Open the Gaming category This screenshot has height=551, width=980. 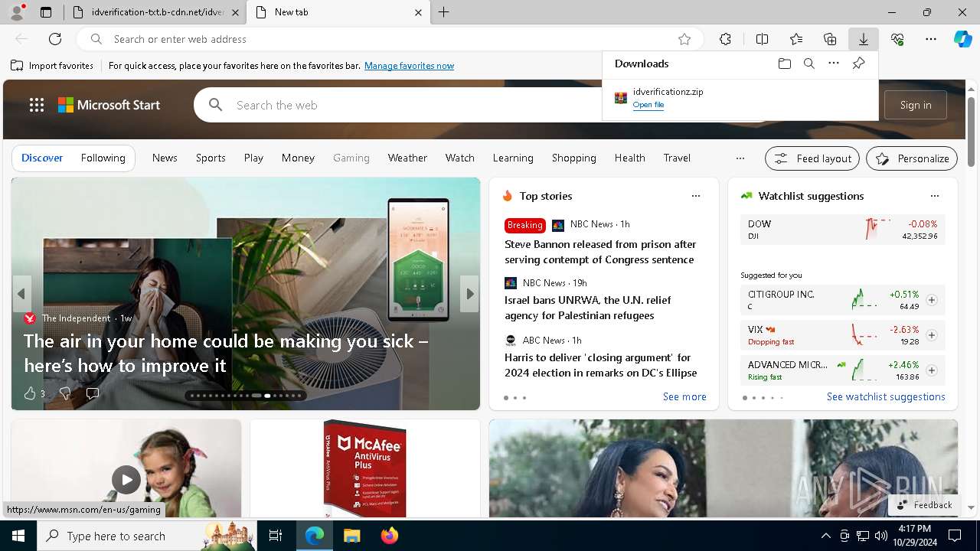click(351, 158)
